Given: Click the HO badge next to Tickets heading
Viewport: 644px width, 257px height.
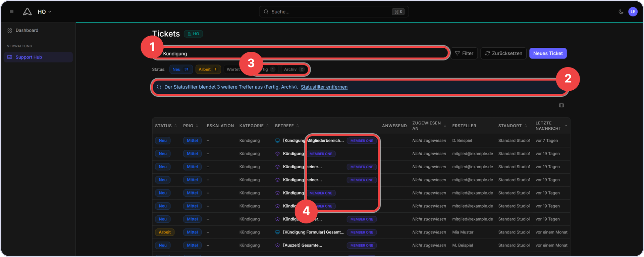Looking at the screenshot, I should (x=194, y=34).
